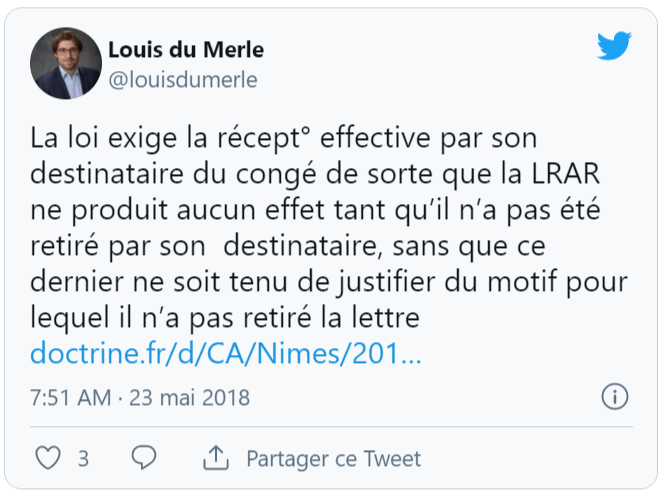The image size is (669, 499).
Task: Click the word LRAR in the tweet
Action: [566, 174]
